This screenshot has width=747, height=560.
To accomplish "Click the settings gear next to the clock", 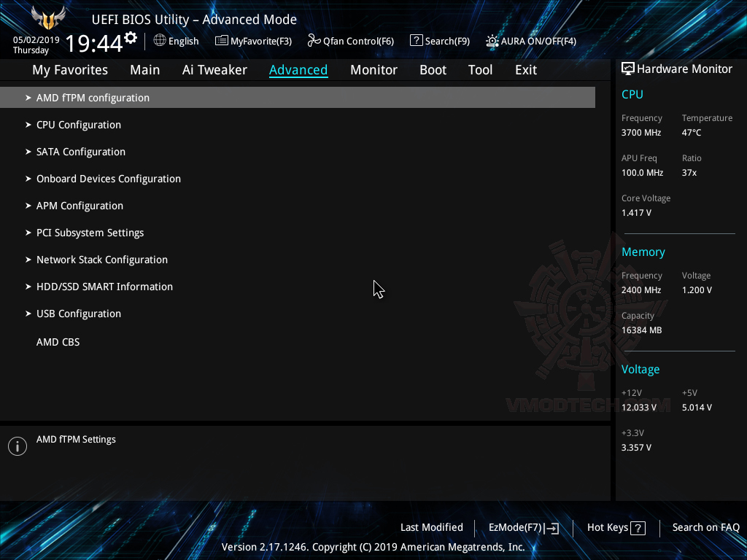I will pyautogui.click(x=130, y=38).
